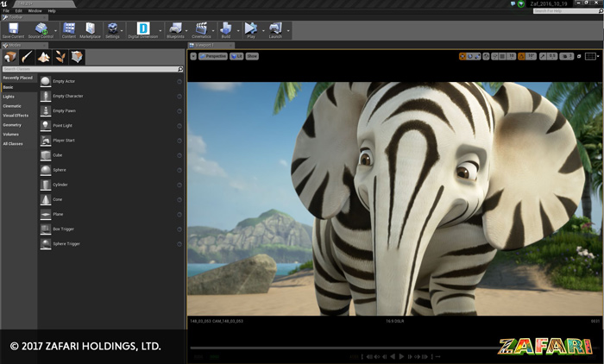Select the Recently Placed category
The image size is (604, 364).
click(x=18, y=78)
